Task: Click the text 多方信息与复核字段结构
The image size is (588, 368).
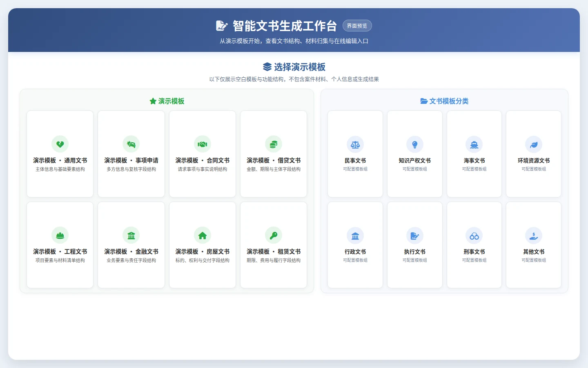Action: (131, 169)
